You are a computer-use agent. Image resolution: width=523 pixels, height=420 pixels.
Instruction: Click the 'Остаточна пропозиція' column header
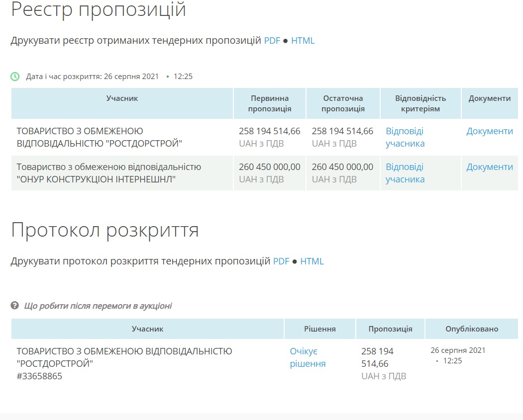(343, 103)
